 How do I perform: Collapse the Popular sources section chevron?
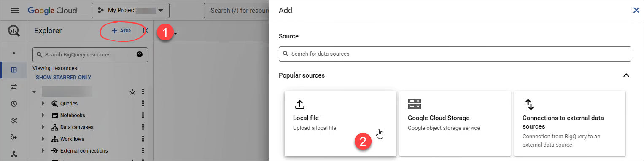[x=626, y=75]
